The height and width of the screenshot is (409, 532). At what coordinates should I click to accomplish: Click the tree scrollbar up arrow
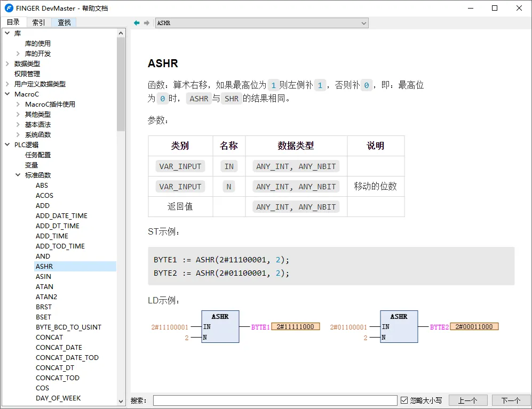(121, 33)
